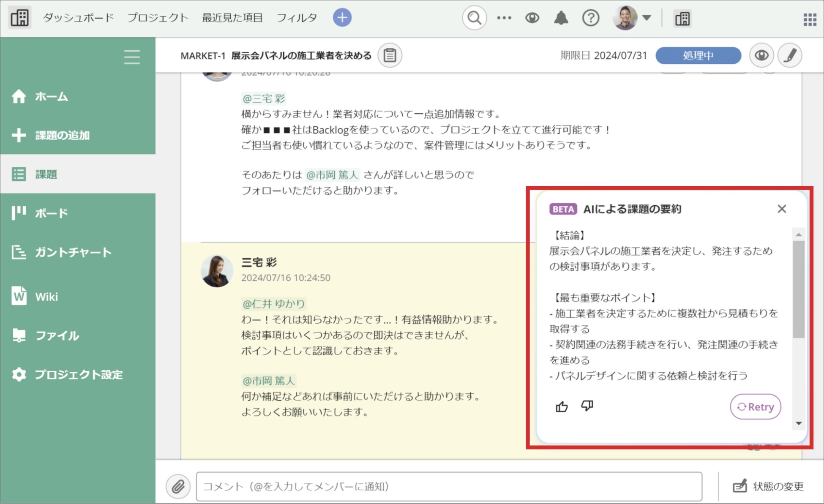The width and height of the screenshot is (824, 504).
Task: Open the three-dots more menu
Action: (x=504, y=18)
